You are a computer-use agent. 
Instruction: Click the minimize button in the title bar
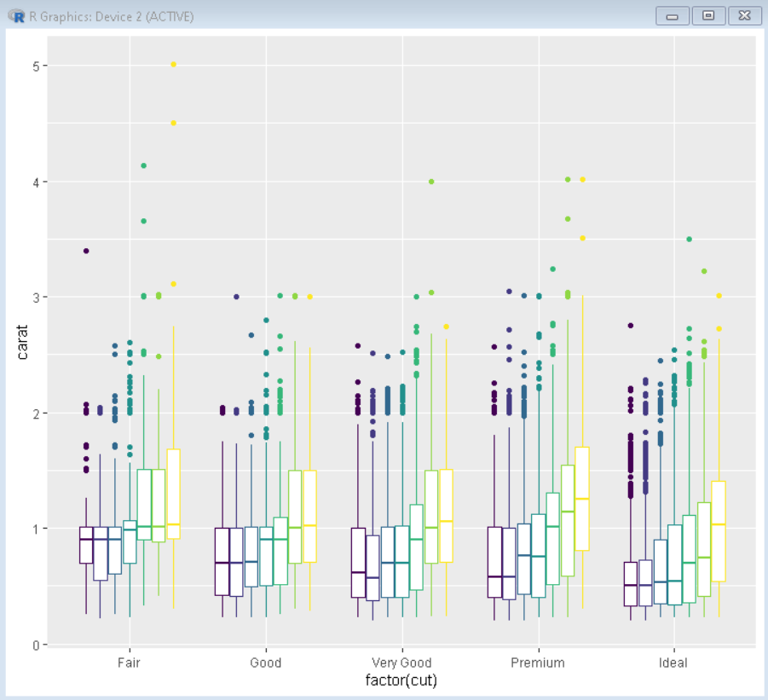[x=671, y=15]
